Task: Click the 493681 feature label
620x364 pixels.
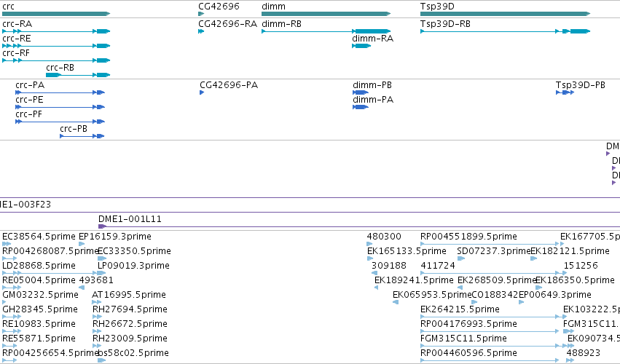Action: (x=96, y=280)
